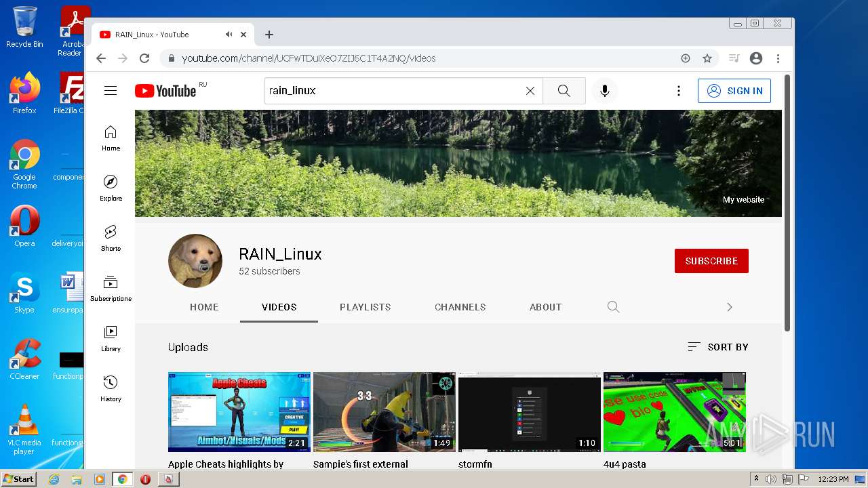
Task: Search within the channel using magnifier icon
Action: 614,307
